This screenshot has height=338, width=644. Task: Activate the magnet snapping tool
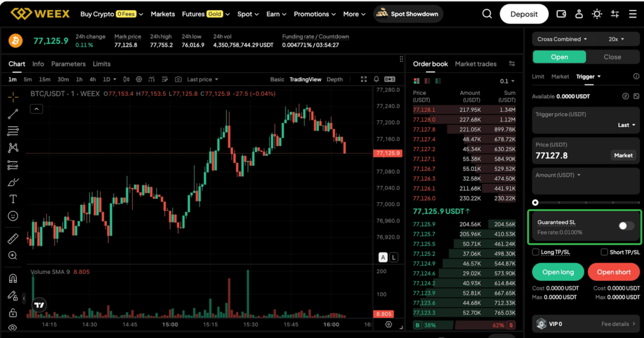tap(13, 278)
